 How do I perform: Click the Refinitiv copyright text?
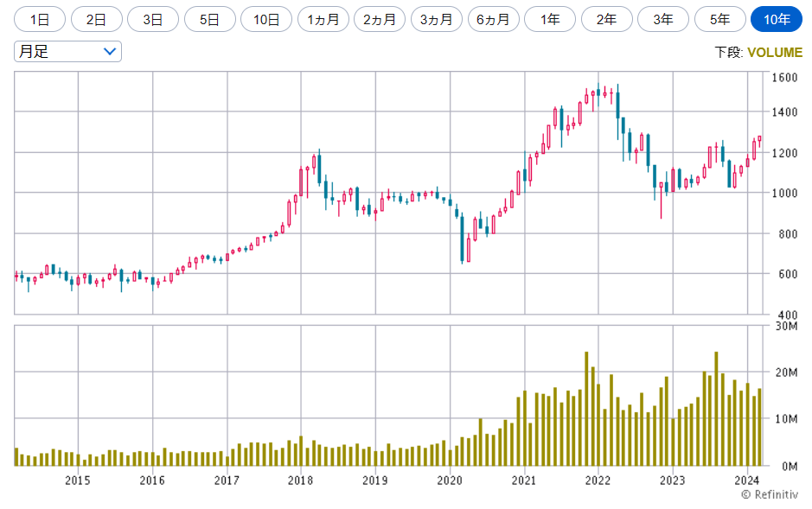[x=770, y=495]
